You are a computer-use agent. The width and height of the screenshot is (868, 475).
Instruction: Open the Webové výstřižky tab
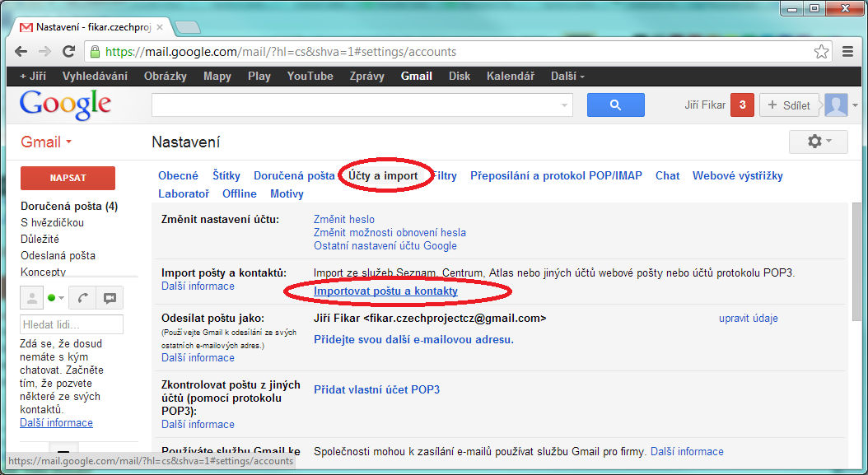(738, 176)
